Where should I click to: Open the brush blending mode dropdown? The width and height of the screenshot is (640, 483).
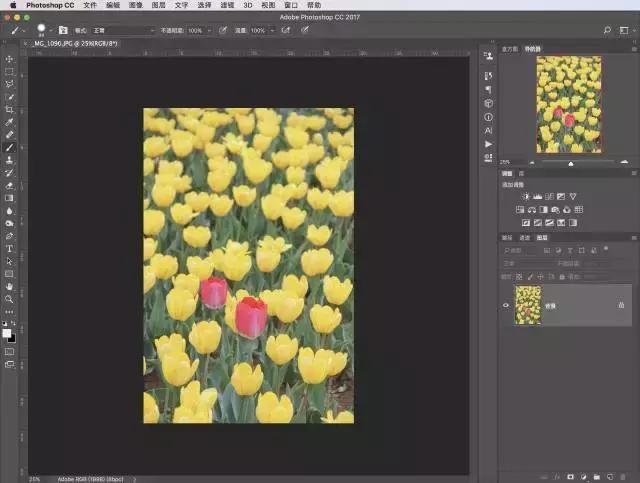(120, 31)
